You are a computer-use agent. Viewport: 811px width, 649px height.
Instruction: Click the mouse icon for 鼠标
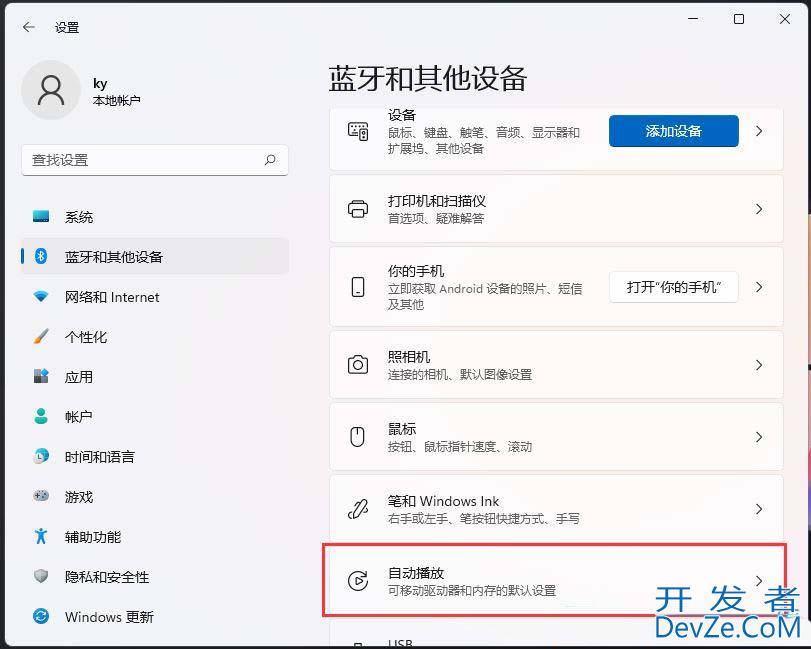[358, 436]
